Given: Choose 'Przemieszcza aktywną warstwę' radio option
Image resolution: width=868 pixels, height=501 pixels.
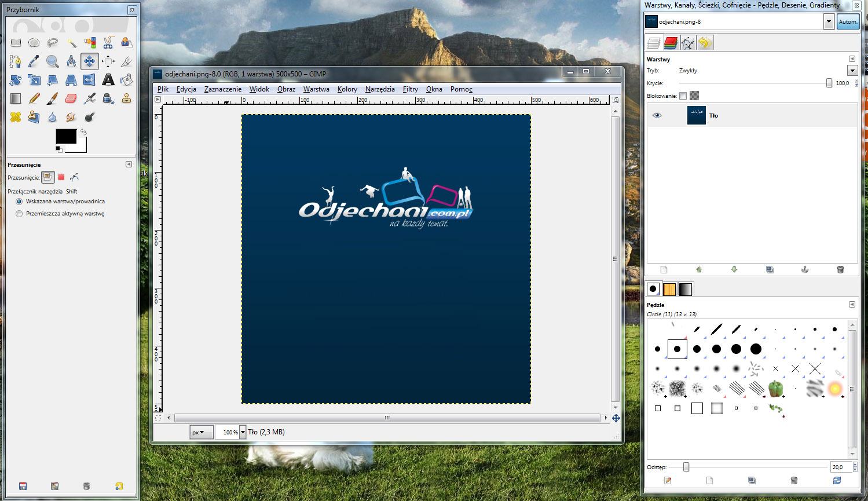Looking at the screenshot, I should click(19, 214).
